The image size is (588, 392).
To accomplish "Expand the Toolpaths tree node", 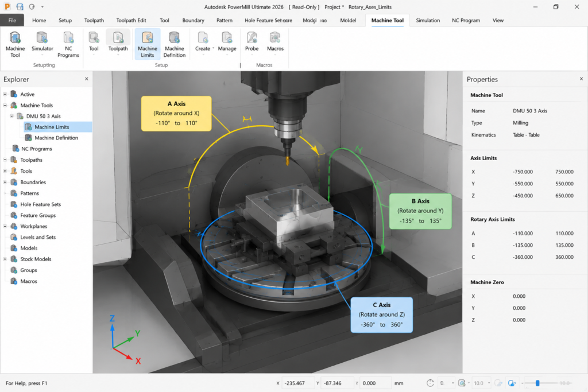I will tap(5, 160).
